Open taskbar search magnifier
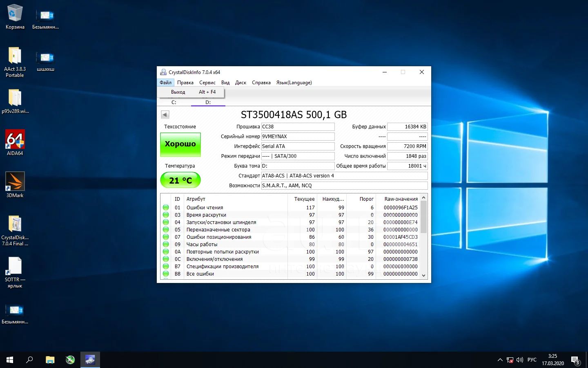Image resolution: width=588 pixels, height=368 pixels. coord(29,360)
